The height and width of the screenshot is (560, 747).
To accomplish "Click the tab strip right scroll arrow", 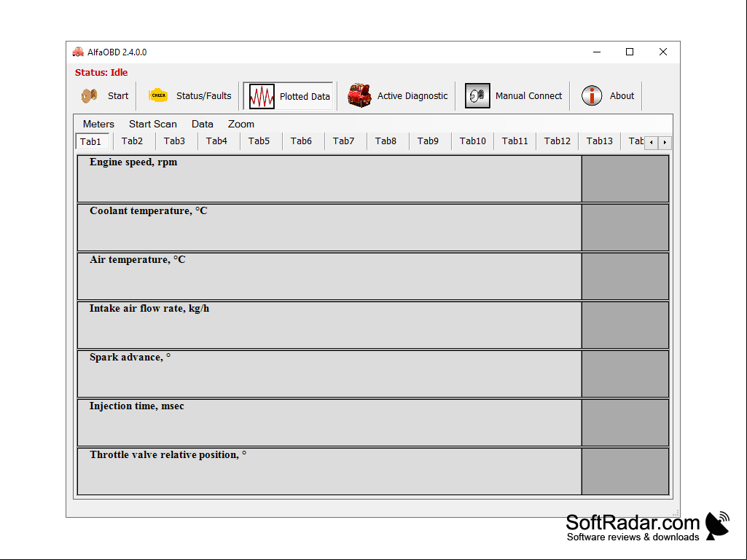I will [665, 143].
